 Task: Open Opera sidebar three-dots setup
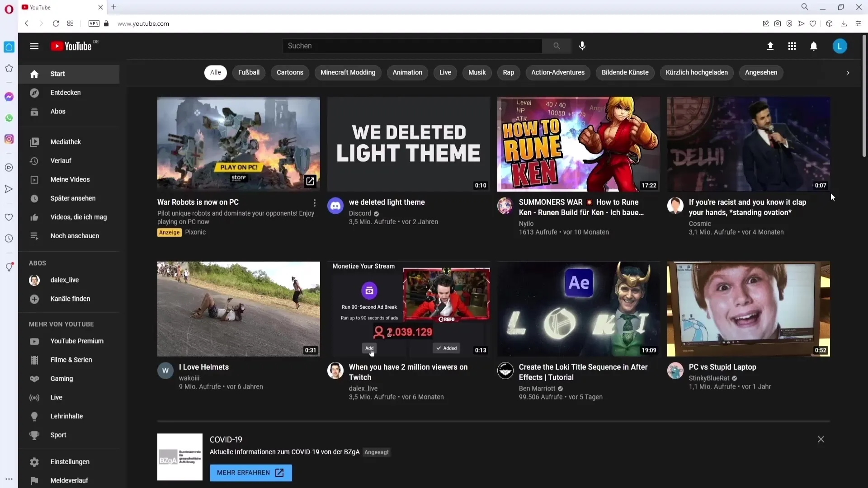click(x=9, y=479)
